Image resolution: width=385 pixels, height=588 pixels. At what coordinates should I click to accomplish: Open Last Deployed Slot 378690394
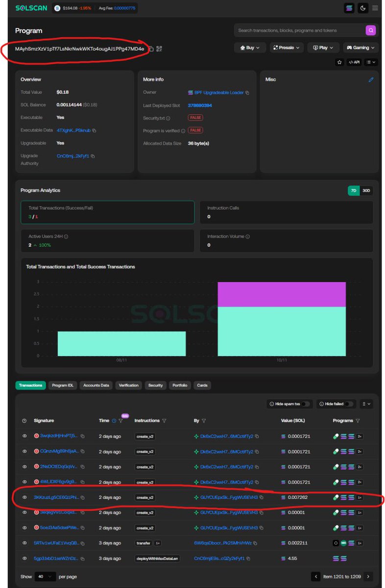200,105
